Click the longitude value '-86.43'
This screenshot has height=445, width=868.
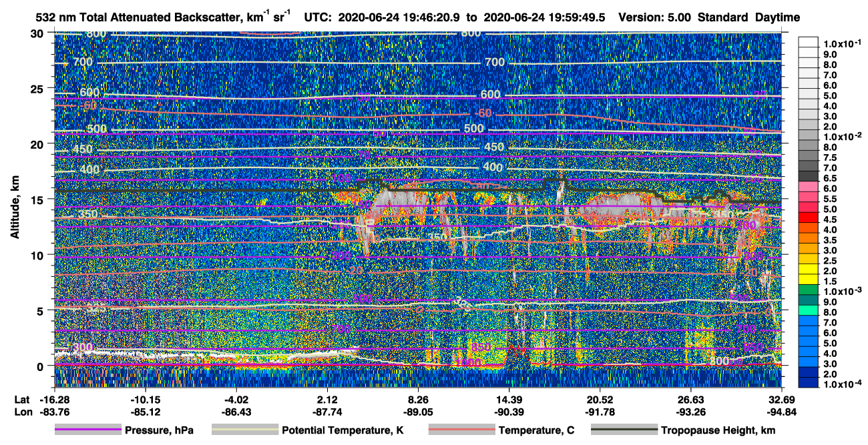coord(236,412)
